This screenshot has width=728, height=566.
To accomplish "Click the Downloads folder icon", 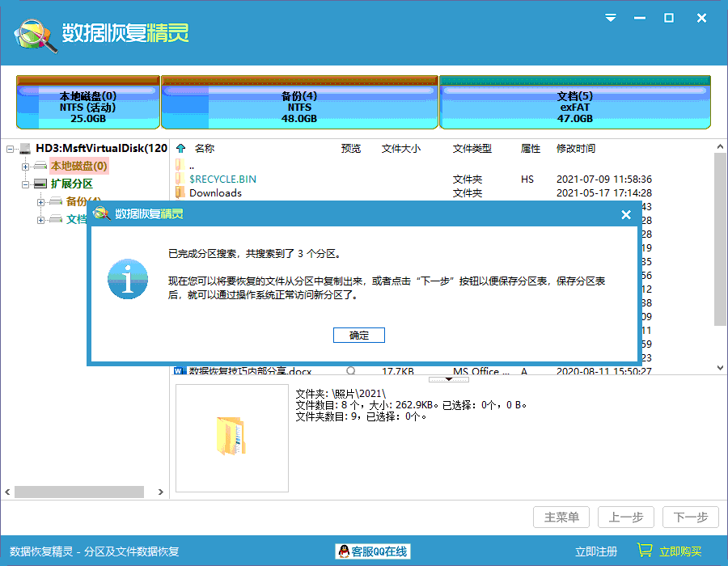I will (x=180, y=193).
